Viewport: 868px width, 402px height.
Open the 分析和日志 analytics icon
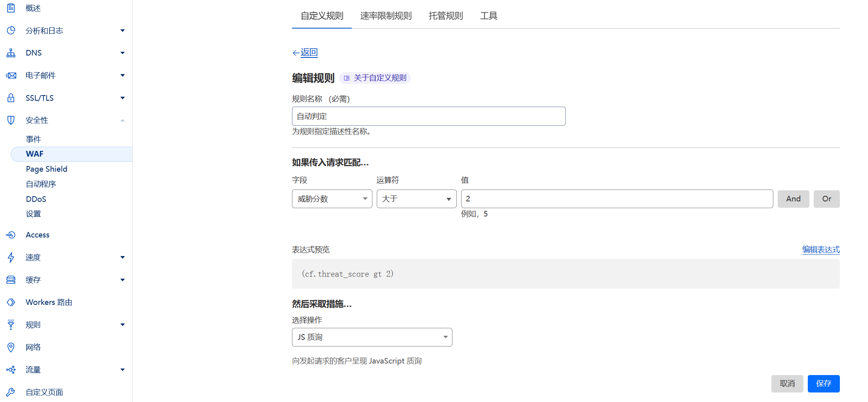pyautogui.click(x=11, y=30)
